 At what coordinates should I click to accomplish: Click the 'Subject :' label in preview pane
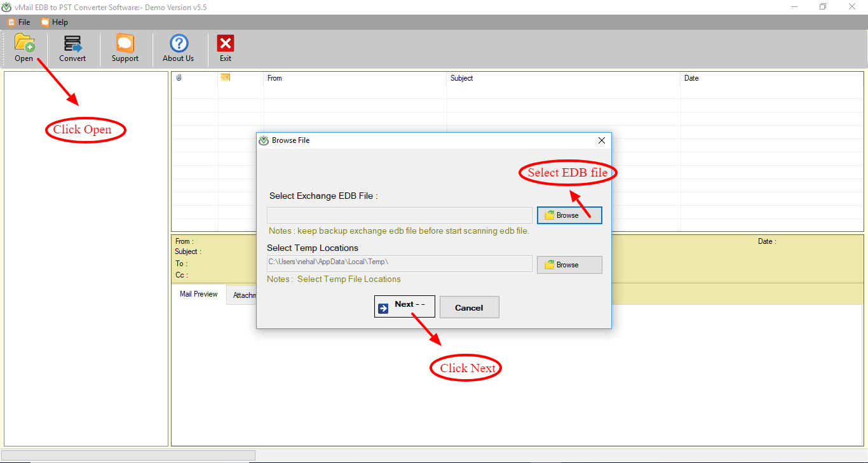click(188, 252)
